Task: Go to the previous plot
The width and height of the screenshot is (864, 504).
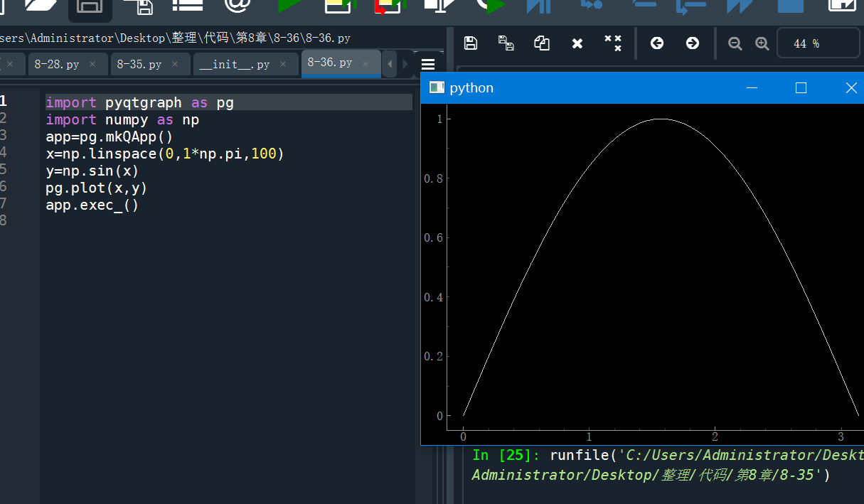Action: point(657,43)
